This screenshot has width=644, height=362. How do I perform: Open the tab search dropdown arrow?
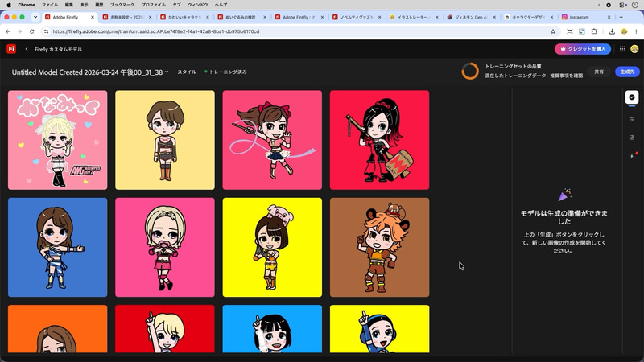35,17
